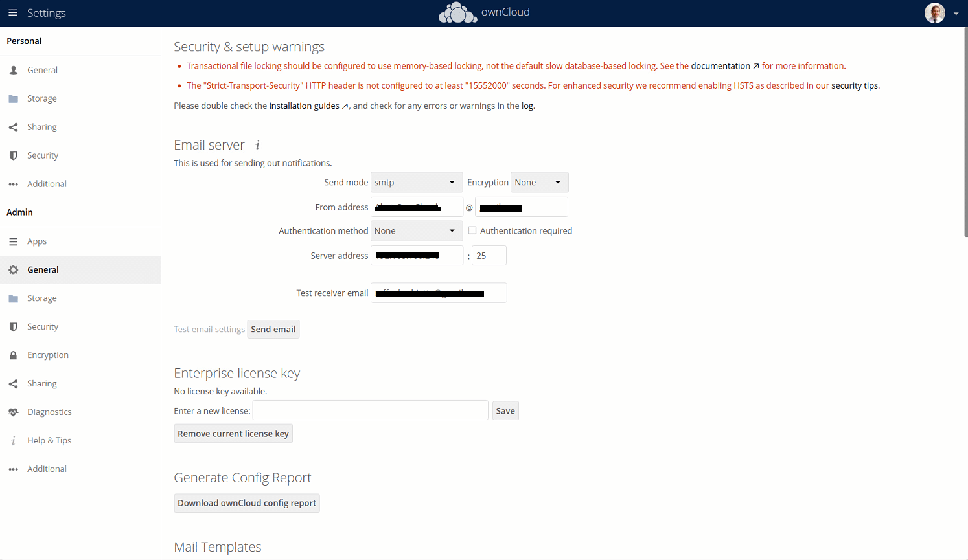Open Admin Encryption settings
The width and height of the screenshot is (968, 560).
[x=80, y=355]
